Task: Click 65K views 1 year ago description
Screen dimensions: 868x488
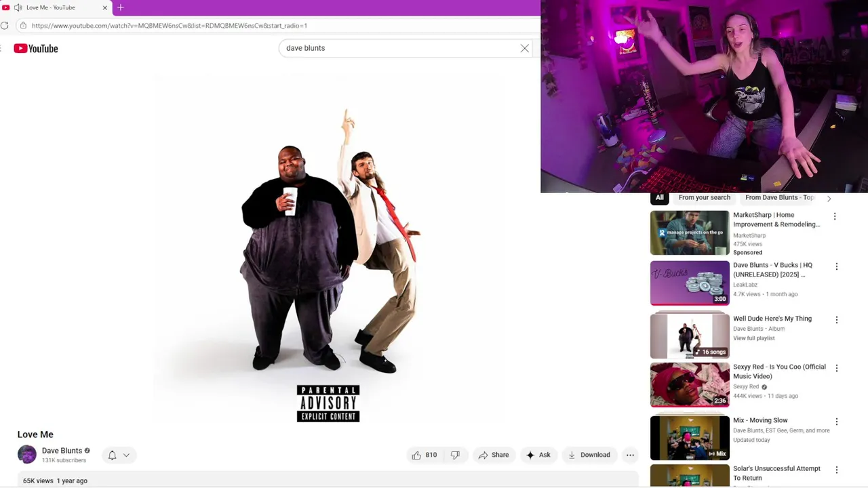Action: (x=55, y=481)
